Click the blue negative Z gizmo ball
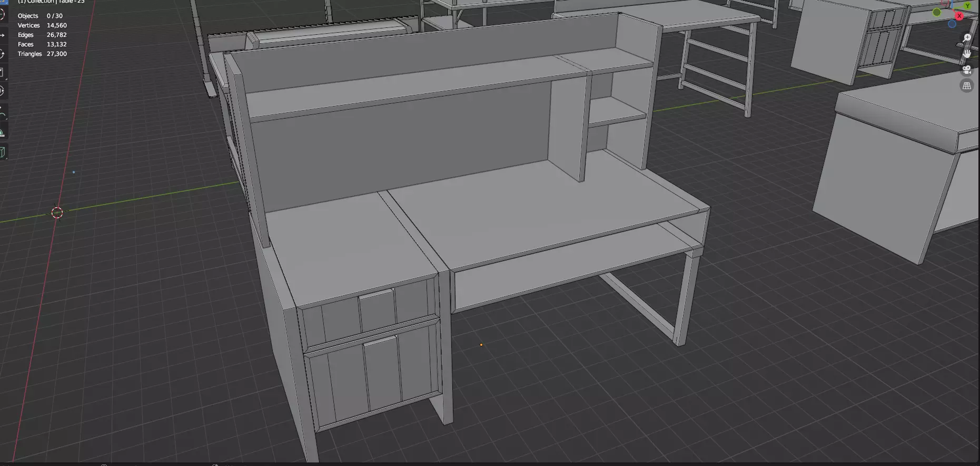980x466 pixels. click(952, 24)
